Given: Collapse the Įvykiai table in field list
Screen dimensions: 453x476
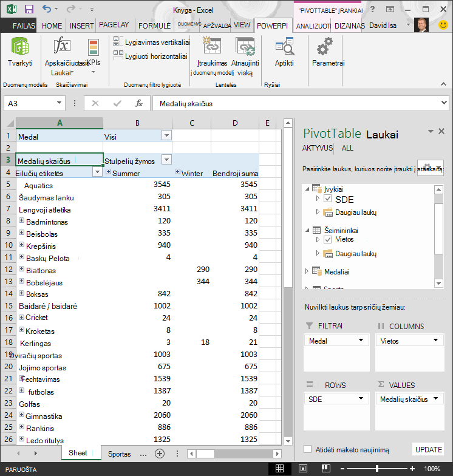Looking at the screenshot, I should tap(307, 189).
